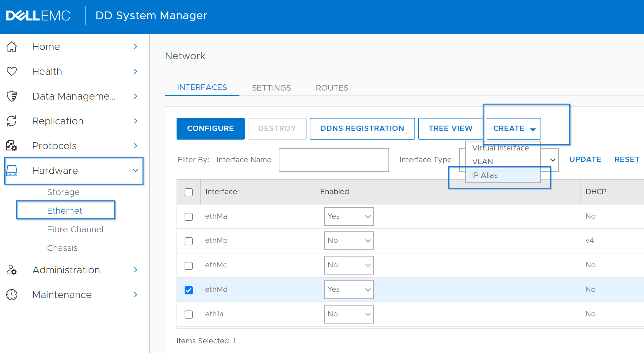
Task: Open the Create dropdown button
Action: click(514, 128)
